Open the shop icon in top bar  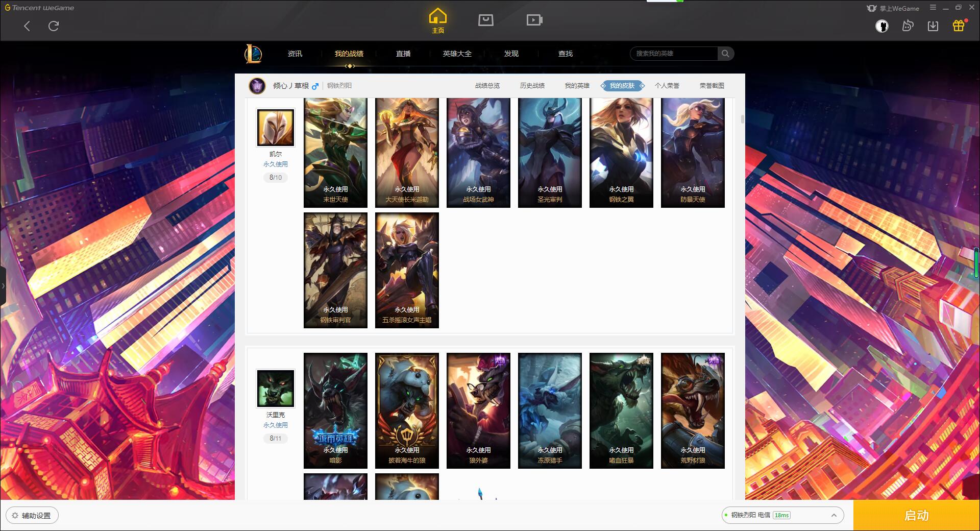[485, 20]
